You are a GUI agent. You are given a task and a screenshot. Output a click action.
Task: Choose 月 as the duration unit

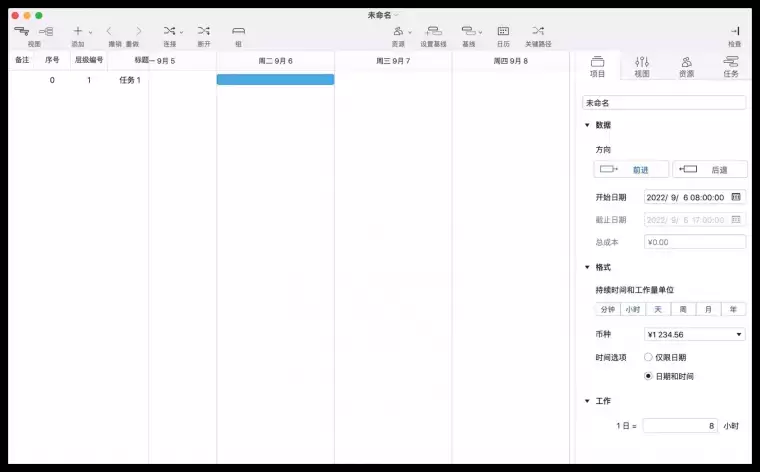click(x=708, y=309)
